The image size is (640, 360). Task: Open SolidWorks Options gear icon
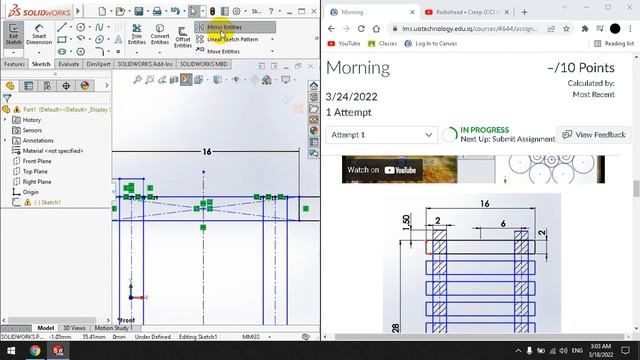pos(236,11)
